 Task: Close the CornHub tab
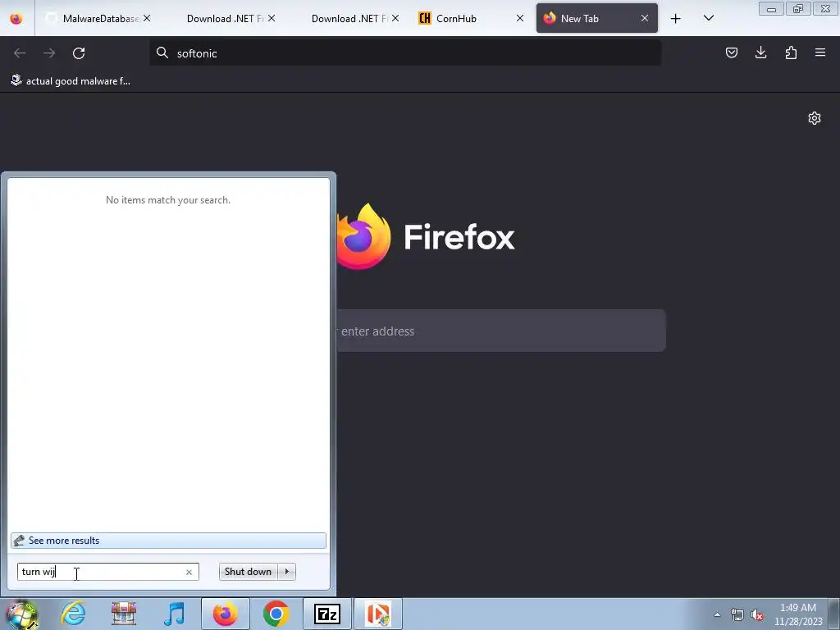(x=519, y=18)
